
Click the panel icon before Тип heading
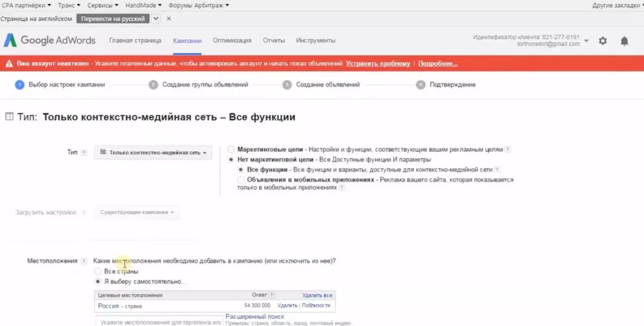coord(9,117)
